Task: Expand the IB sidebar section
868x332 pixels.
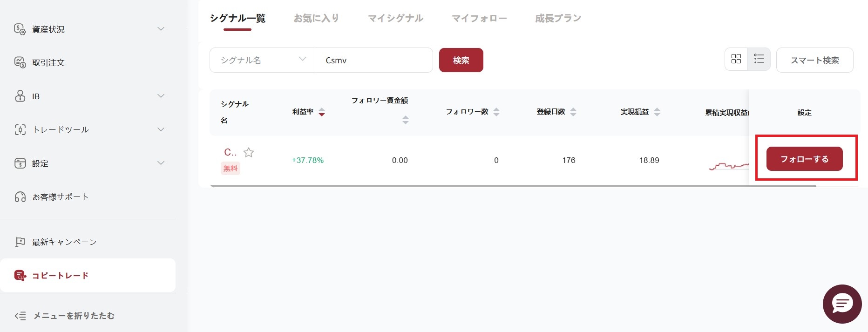Action: tap(161, 96)
